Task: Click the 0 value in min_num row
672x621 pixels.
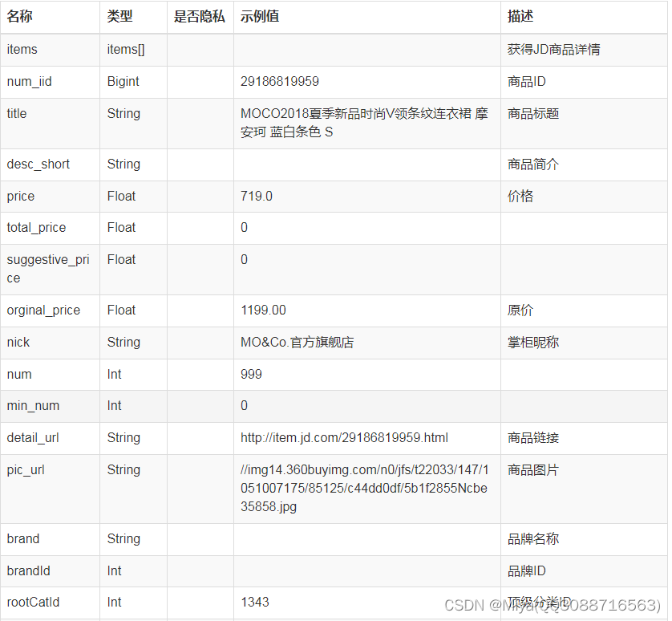Action: [x=244, y=406]
